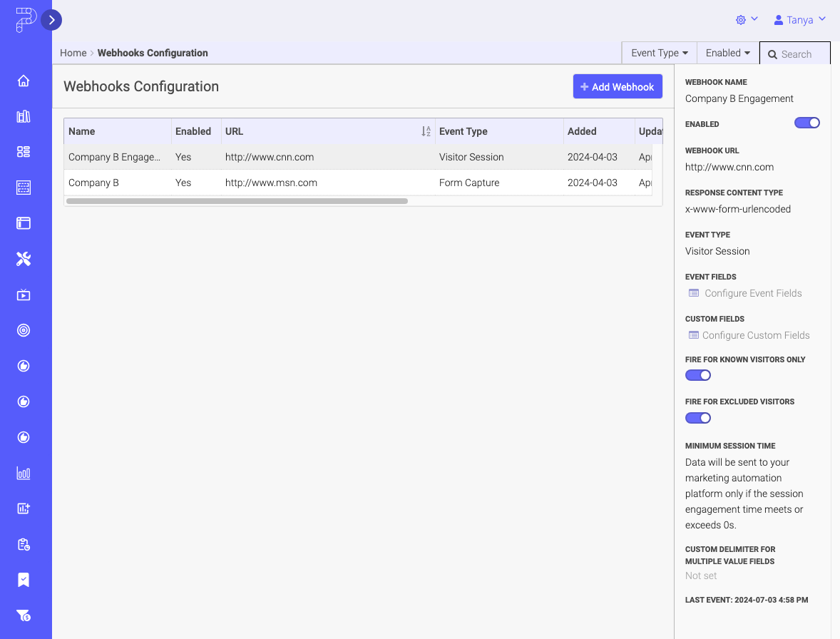Click the tools (wrench and screwdriver) icon
Image resolution: width=840 pixels, height=639 pixels.
point(24,259)
